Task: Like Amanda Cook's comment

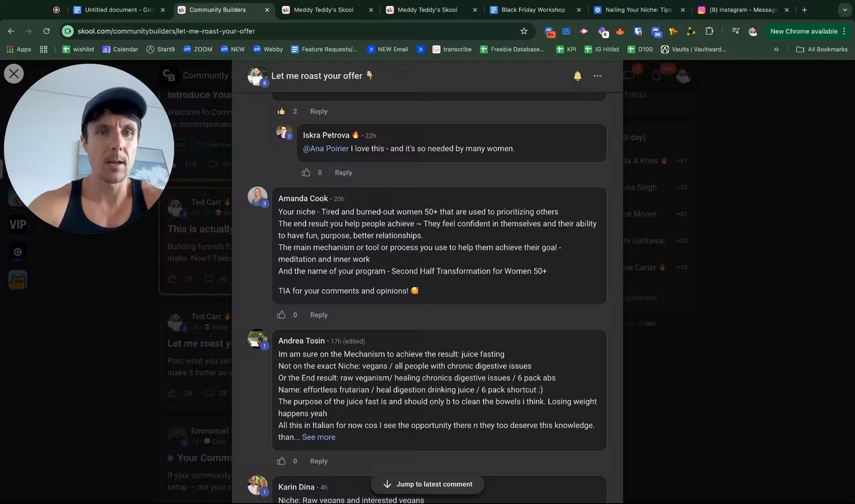Action: pyautogui.click(x=281, y=314)
